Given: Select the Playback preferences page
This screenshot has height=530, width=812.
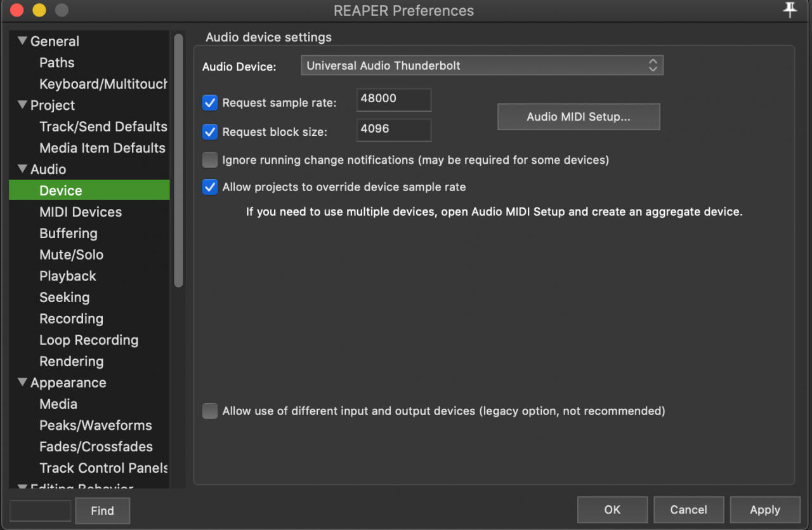Looking at the screenshot, I should pyautogui.click(x=68, y=276).
